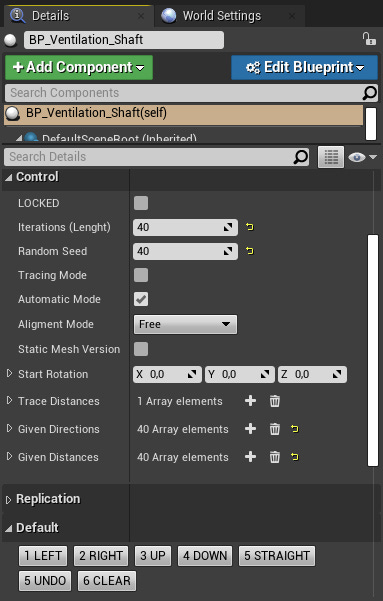Click the BP_Ventilation_Shaft name field
This screenshot has width=383, height=601.
(x=124, y=40)
